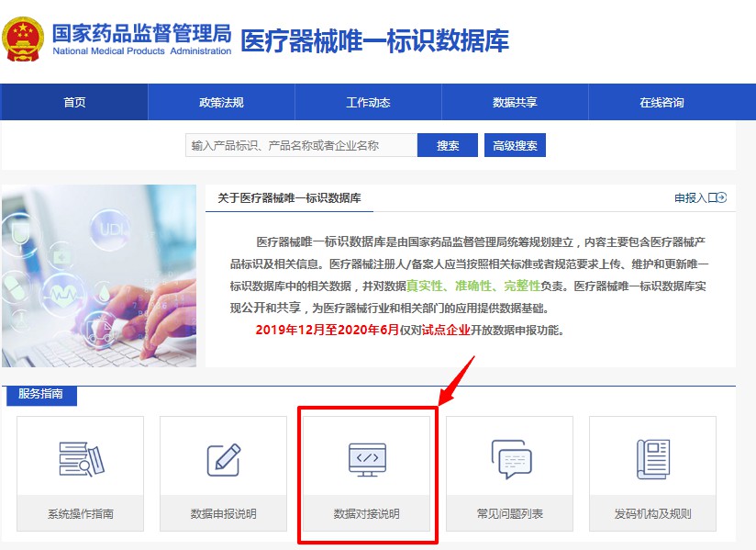Click the UDI keyboard banner image

[x=99, y=275]
